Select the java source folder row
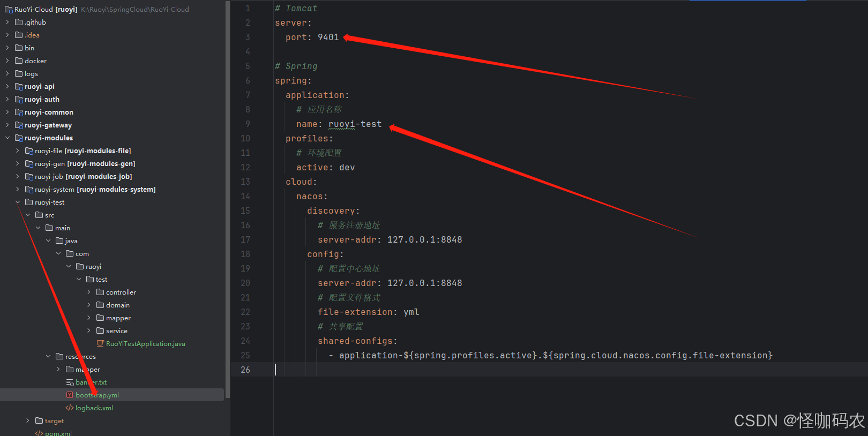 (x=112, y=240)
